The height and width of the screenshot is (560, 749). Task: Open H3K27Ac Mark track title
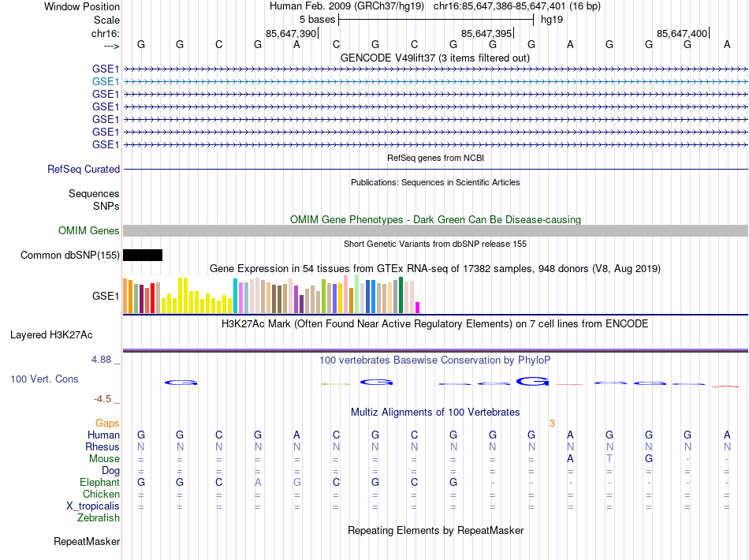(x=435, y=324)
